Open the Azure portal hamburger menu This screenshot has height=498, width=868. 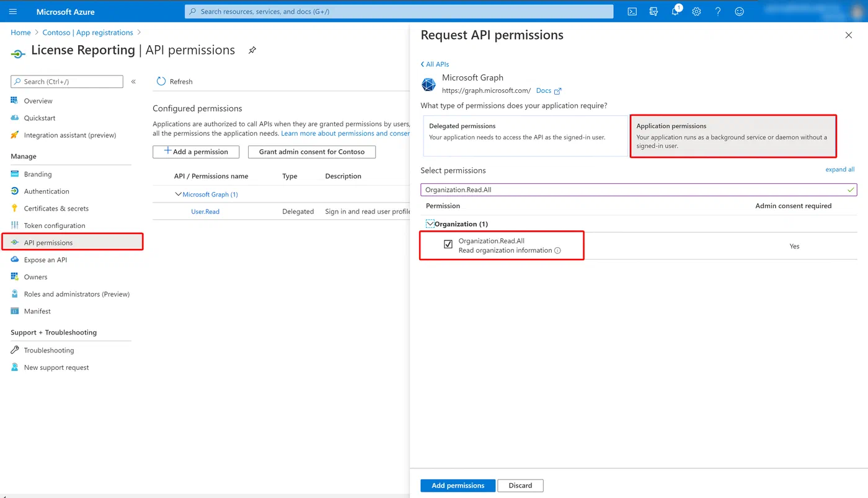pos(13,11)
